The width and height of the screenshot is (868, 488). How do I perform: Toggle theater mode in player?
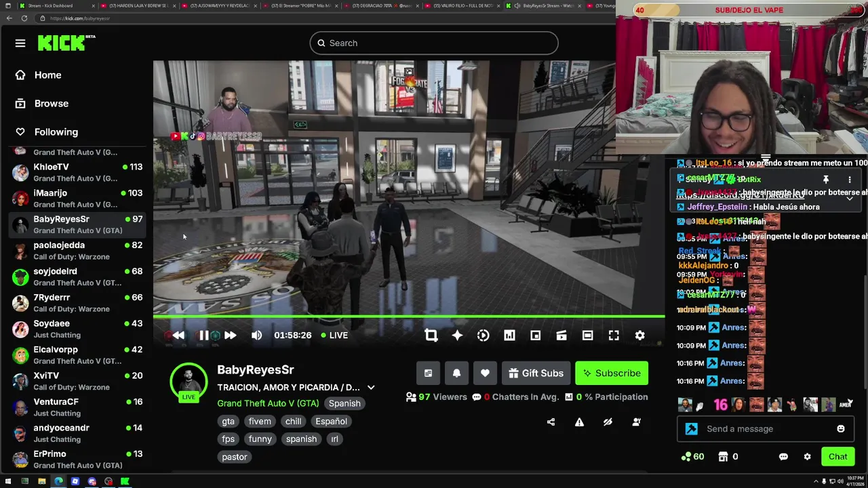[587, 335]
